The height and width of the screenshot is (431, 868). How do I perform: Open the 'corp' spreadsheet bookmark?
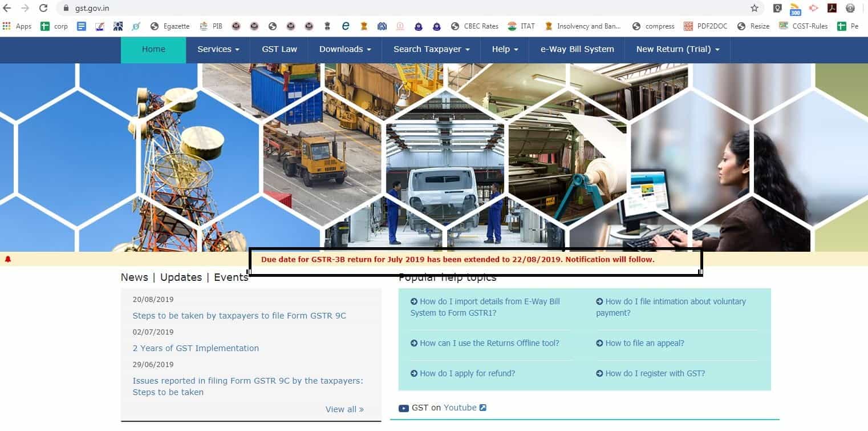coord(54,26)
